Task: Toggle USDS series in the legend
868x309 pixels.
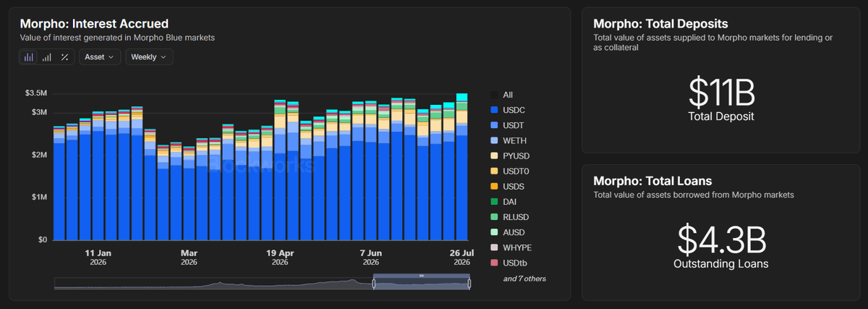Action: [506, 186]
